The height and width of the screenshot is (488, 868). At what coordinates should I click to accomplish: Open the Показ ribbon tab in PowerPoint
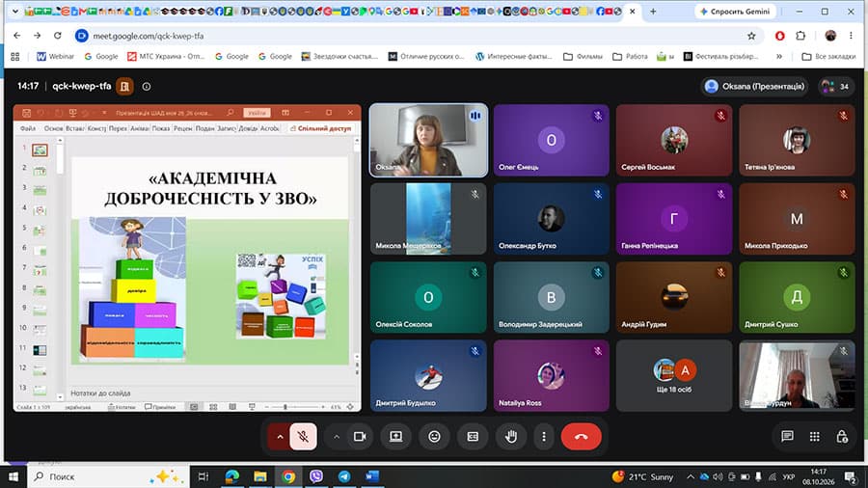click(160, 128)
